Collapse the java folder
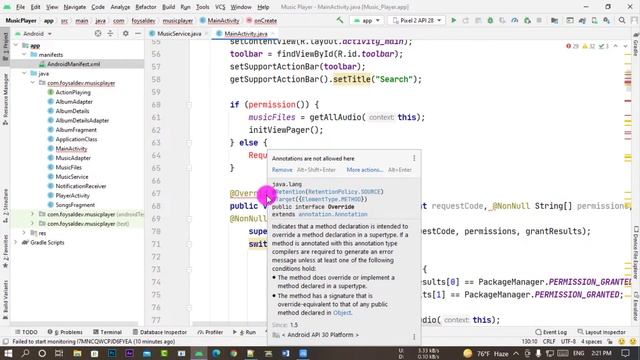 tap(24, 73)
